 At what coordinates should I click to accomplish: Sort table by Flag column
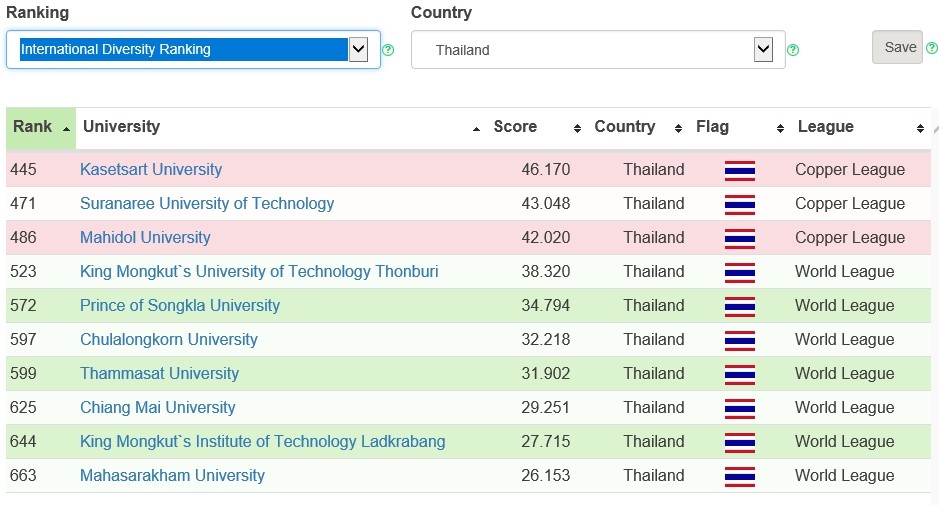click(x=740, y=127)
